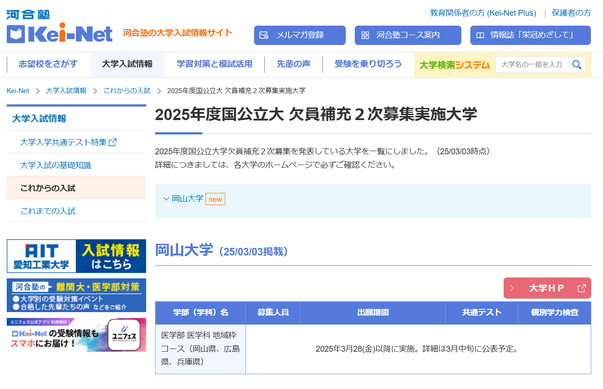603x389 pixels.
Task: Go to これからの入試 breadcrumb link
Action: (x=127, y=91)
